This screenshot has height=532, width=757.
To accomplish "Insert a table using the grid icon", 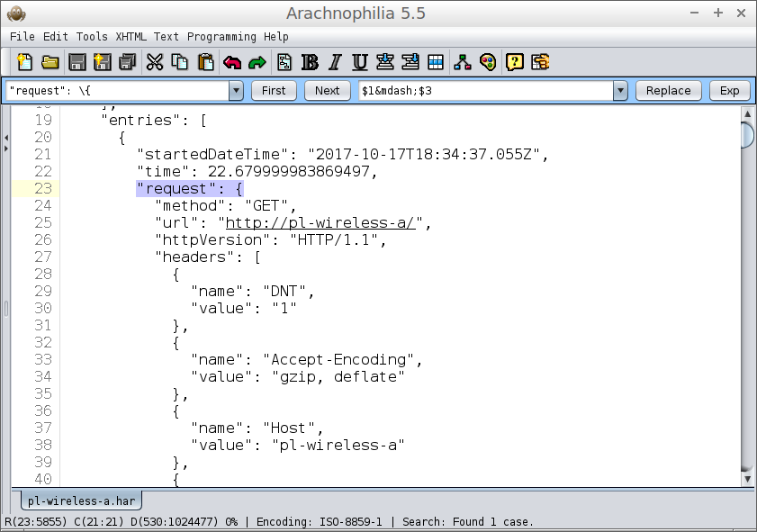I will (x=436, y=62).
